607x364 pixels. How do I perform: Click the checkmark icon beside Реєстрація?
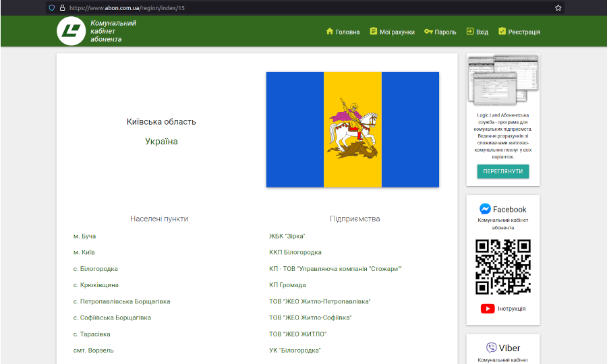[502, 31]
